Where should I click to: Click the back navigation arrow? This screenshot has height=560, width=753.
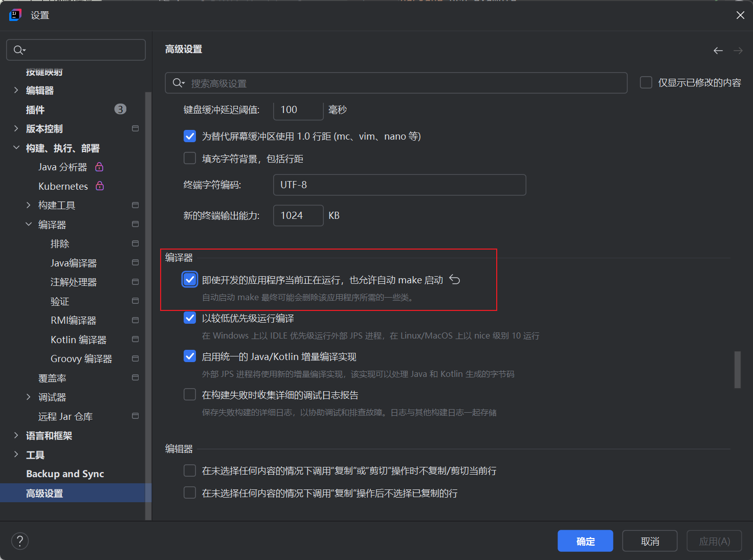[x=718, y=50]
